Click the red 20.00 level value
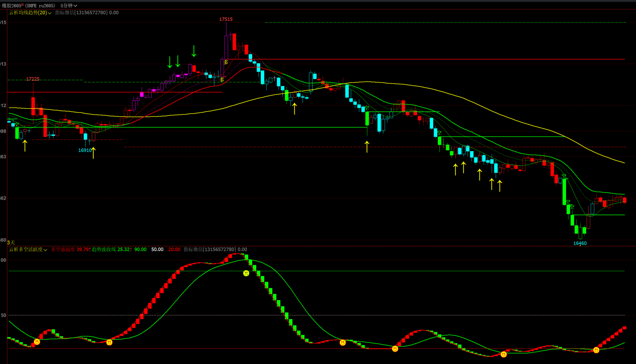Image resolution: width=636 pixels, height=364 pixels. pyautogui.click(x=174, y=249)
